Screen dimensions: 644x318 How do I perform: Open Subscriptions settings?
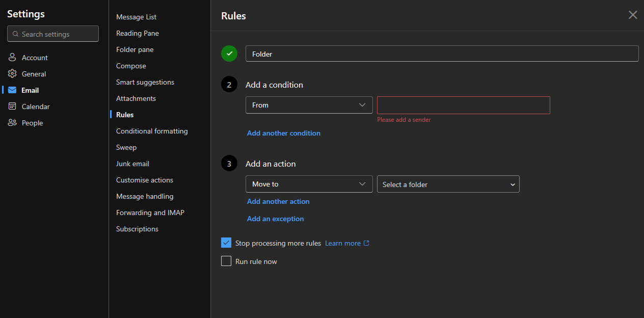pyautogui.click(x=137, y=229)
